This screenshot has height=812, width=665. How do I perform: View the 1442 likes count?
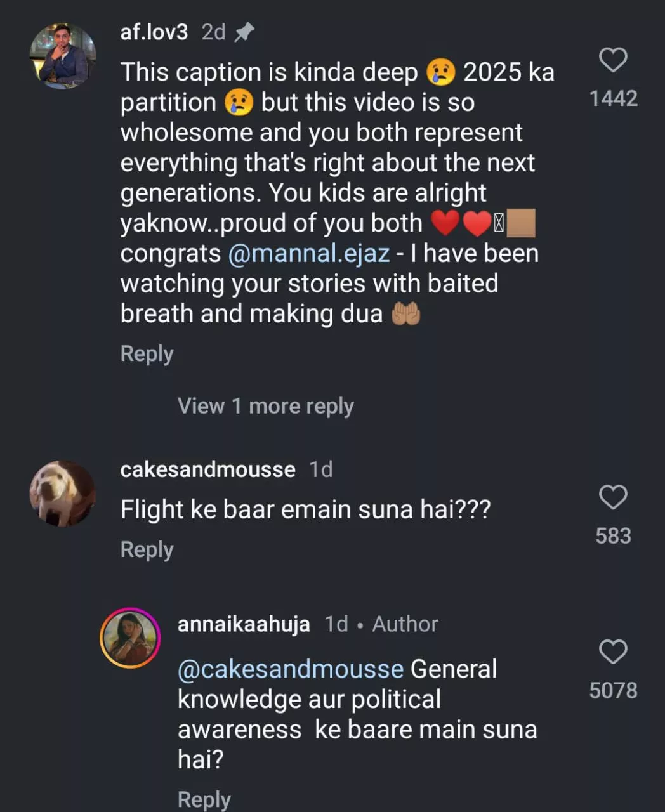click(613, 98)
